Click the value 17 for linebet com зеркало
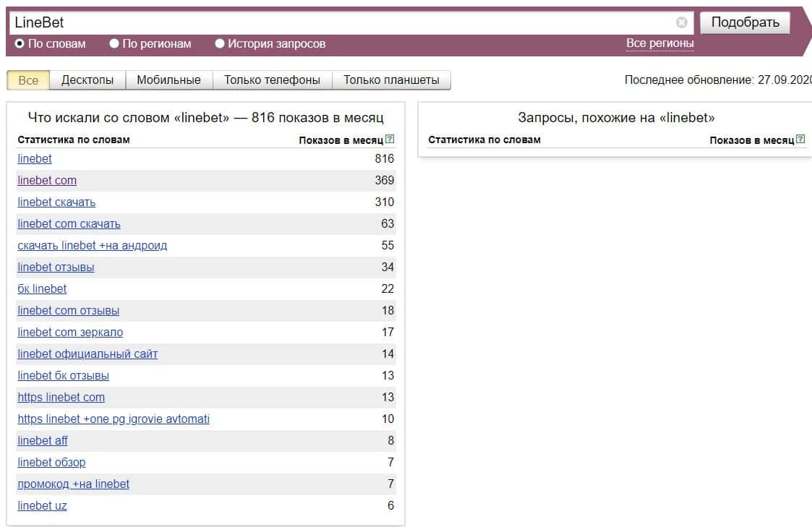 388,333
